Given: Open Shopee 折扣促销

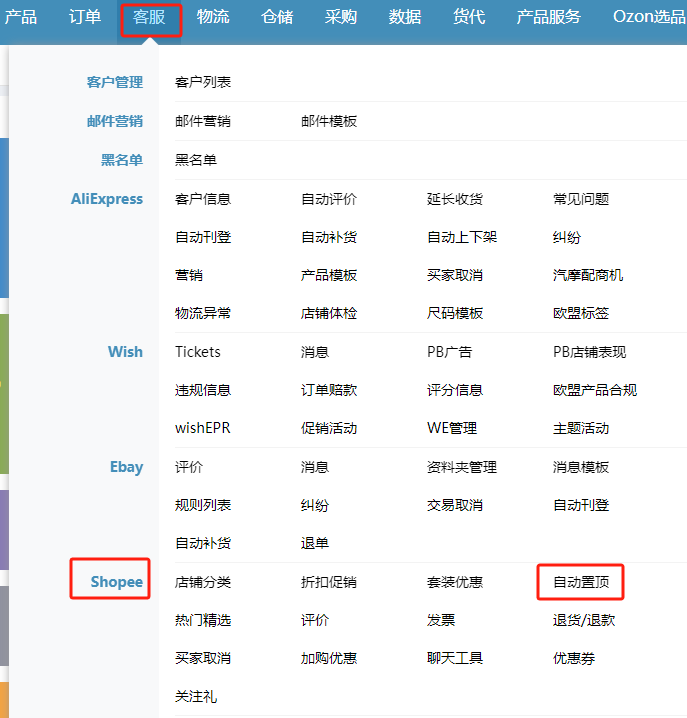Looking at the screenshot, I should (329, 582).
